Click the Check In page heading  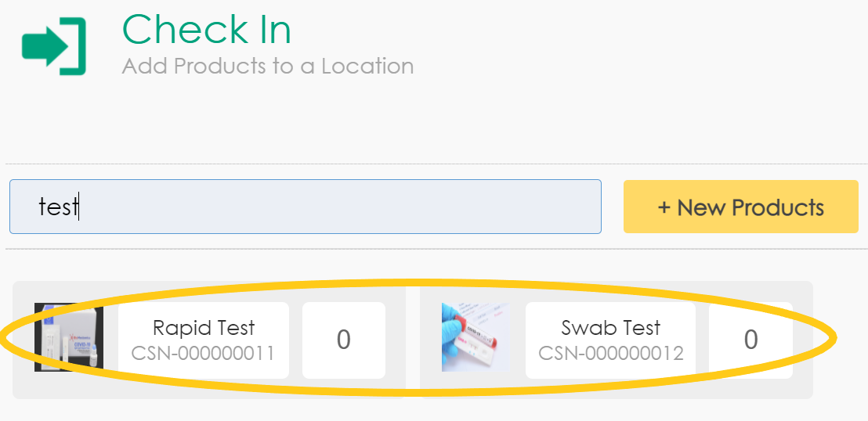point(207,31)
